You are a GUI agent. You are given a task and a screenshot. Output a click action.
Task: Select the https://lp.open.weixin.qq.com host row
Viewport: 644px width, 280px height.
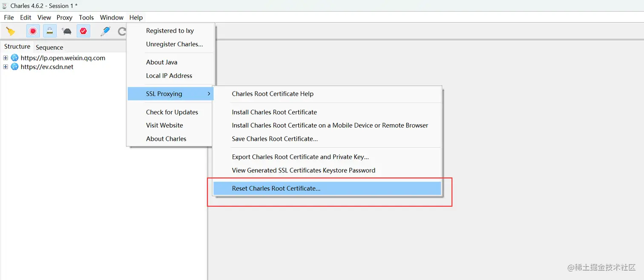[63, 58]
